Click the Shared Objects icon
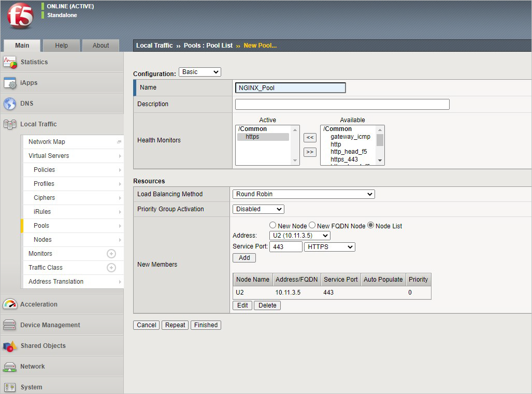Viewport: 532px width, 394px height. (10, 346)
